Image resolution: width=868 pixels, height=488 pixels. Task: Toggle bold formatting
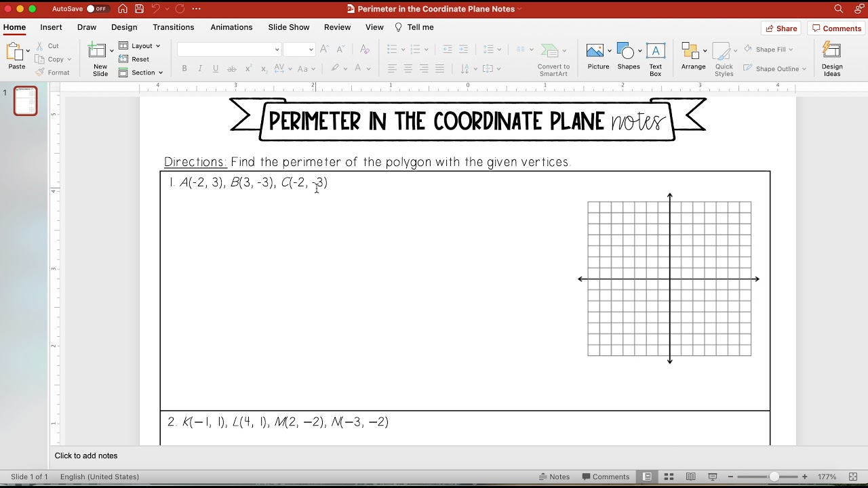[184, 68]
